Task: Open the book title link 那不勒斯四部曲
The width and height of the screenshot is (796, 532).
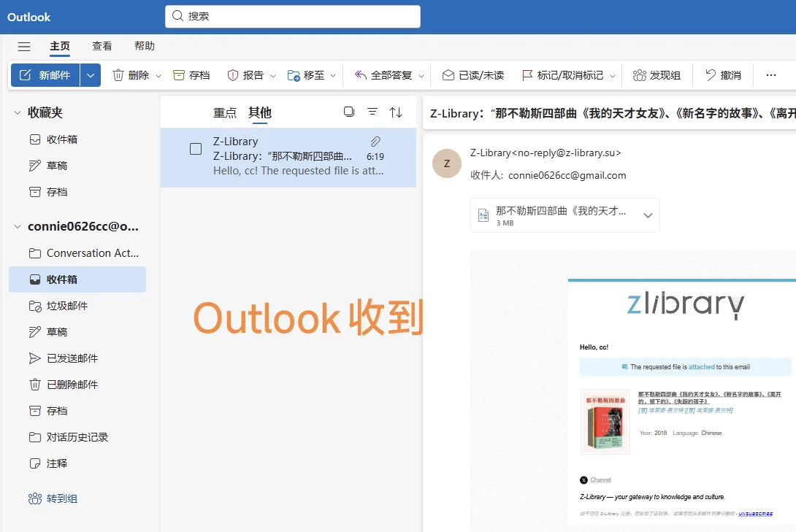Action: click(709, 398)
